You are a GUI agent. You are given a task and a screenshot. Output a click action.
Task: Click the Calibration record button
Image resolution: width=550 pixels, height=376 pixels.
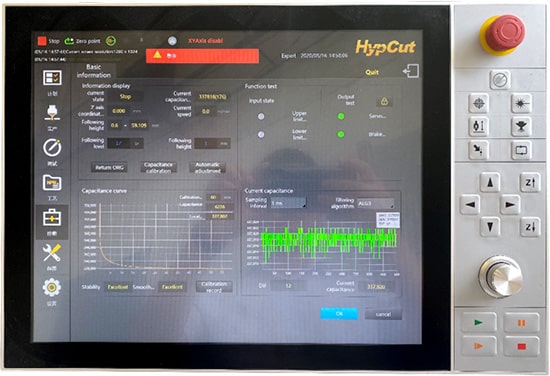[x=214, y=287]
